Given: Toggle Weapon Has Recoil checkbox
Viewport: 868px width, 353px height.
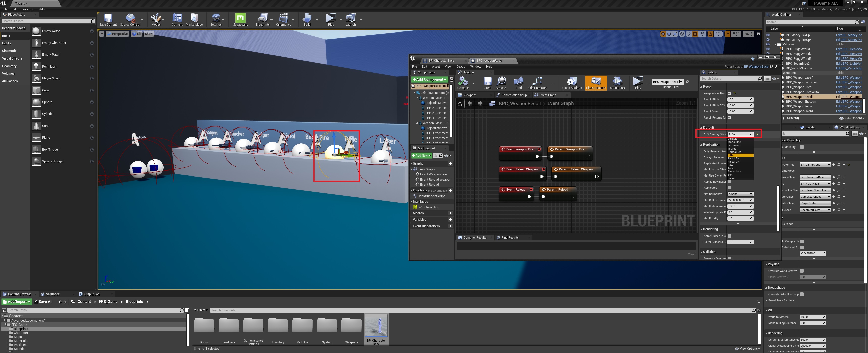Looking at the screenshot, I should 729,93.
